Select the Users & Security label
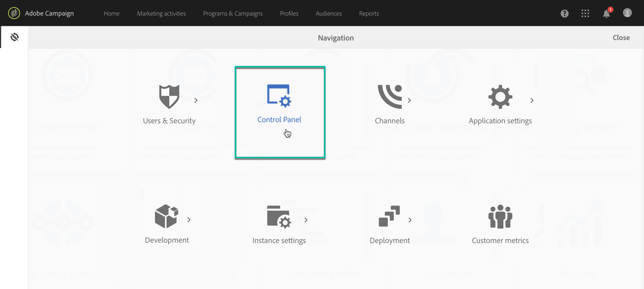The height and width of the screenshot is (289, 644). (x=169, y=121)
